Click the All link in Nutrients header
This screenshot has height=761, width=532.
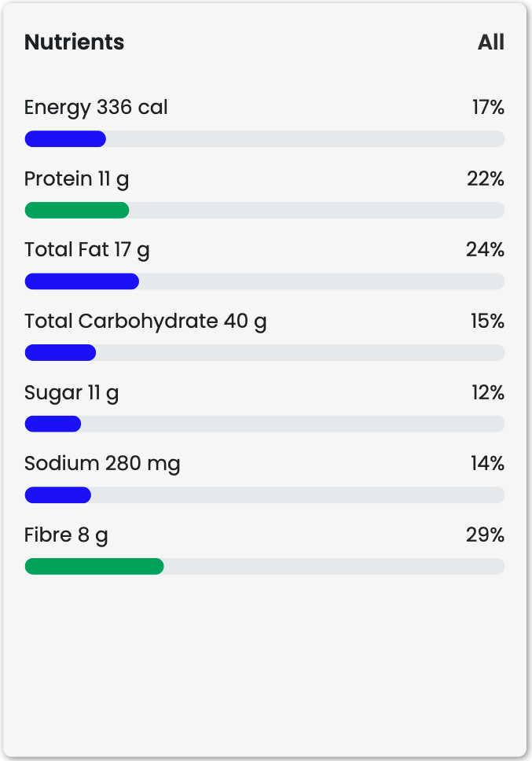pyautogui.click(x=490, y=42)
